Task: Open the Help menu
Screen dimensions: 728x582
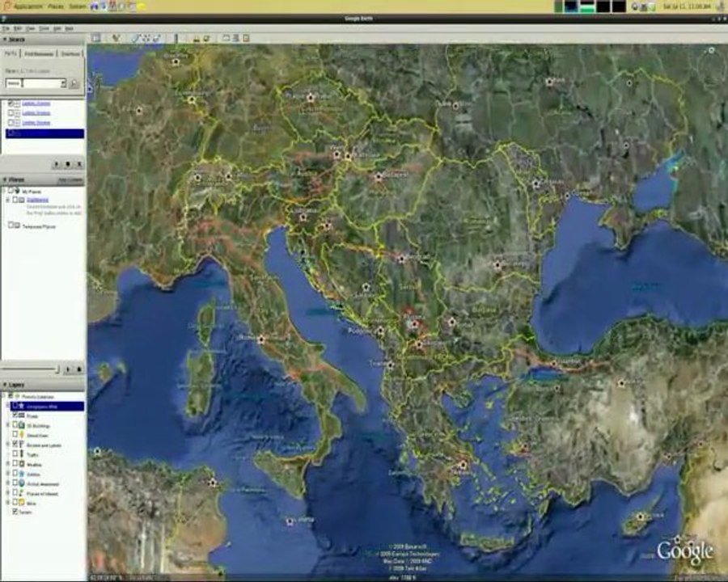Action: (70, 29)
